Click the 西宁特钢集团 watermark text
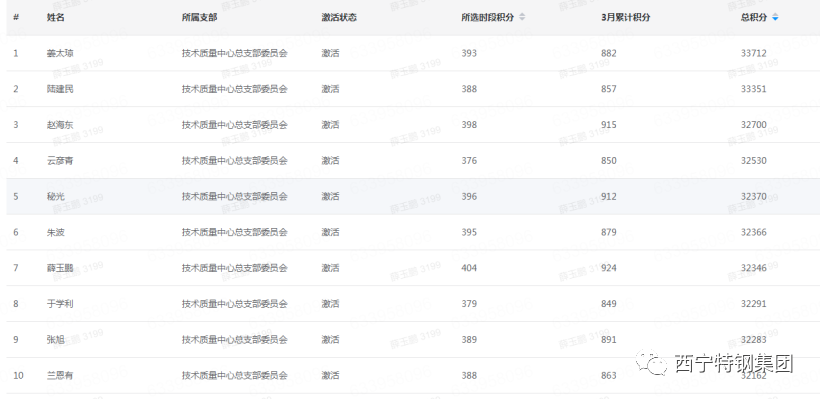This screenshot has width=820, height=399. [x=734, y=363]
